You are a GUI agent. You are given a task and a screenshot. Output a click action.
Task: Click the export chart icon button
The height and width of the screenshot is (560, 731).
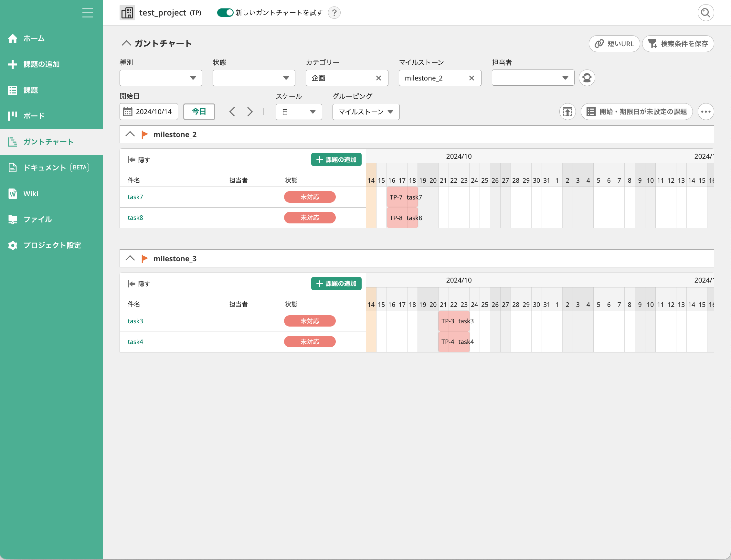(567, 112)
